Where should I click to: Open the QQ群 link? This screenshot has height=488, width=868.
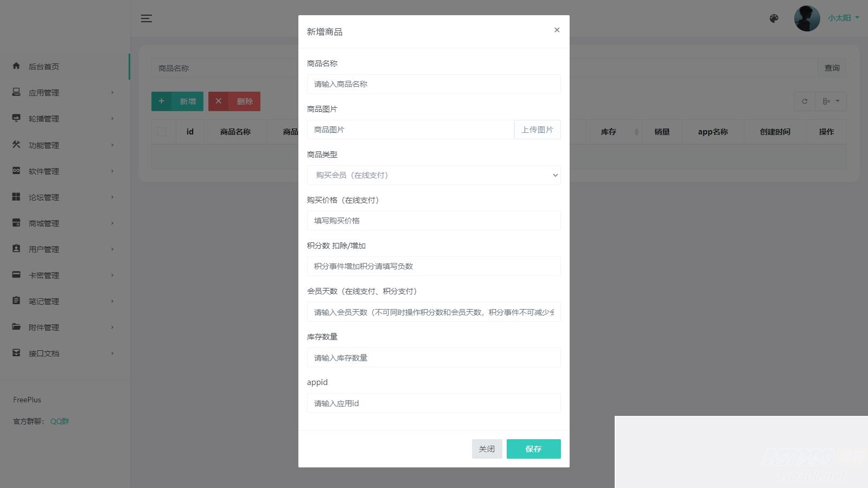(59, 421)
